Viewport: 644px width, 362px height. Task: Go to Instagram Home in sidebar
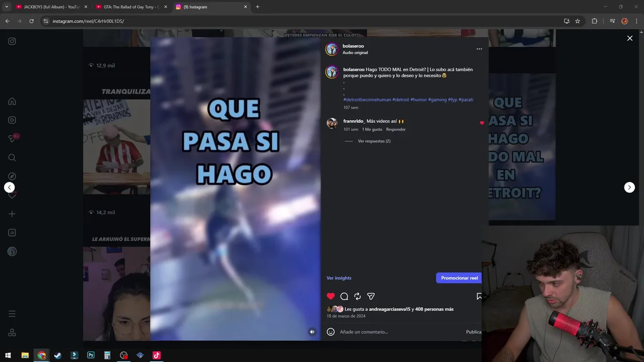[12, 101]
